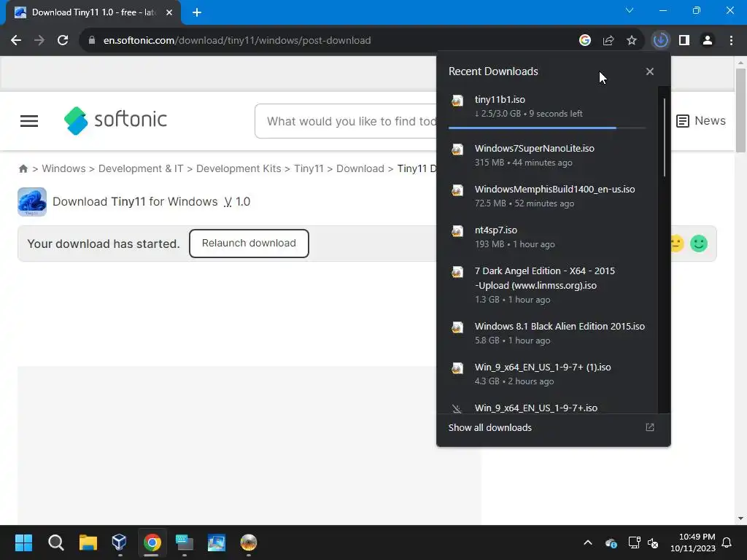Open Development Kits breadcrumb
Image resolution: width=747 pixels, height=560 pixels.
pos(239,168)
